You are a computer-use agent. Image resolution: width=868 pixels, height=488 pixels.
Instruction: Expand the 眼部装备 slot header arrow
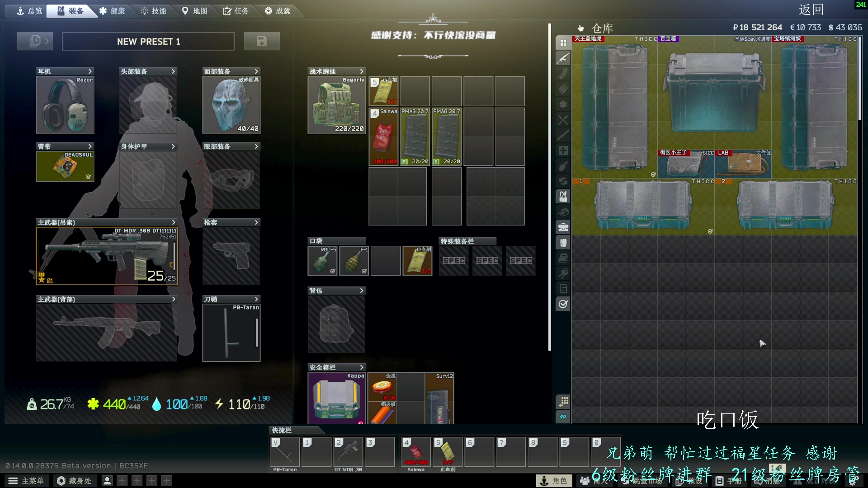(256, 146)
